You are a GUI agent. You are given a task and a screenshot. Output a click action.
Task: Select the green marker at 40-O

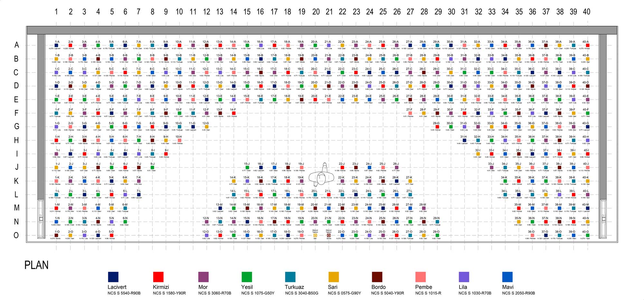pyautogui.click(x=587, y=235)
